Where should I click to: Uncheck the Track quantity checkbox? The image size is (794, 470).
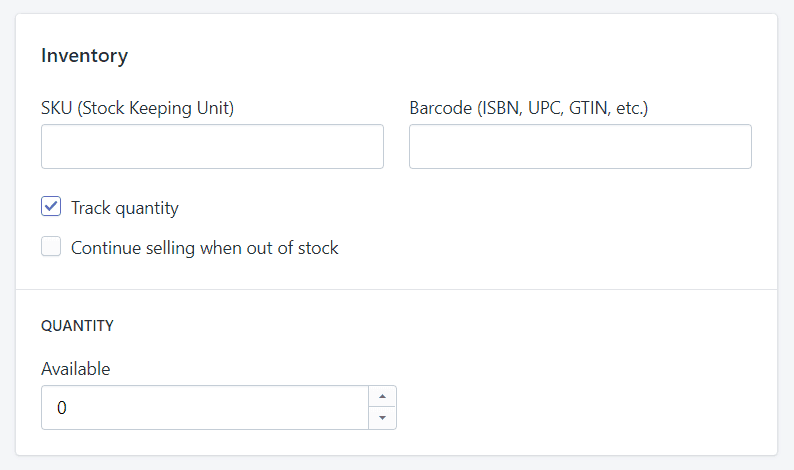51,206
